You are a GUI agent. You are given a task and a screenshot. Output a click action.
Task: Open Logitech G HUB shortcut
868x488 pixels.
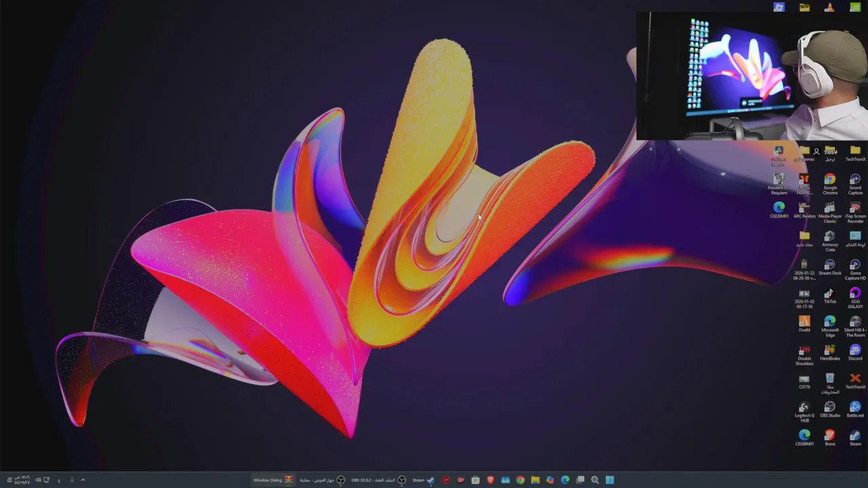click(804, 412)
